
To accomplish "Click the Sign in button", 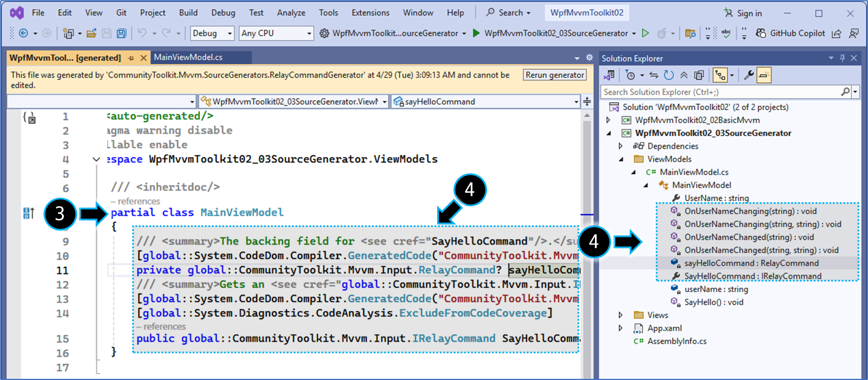I will click(x=743, y=13).
